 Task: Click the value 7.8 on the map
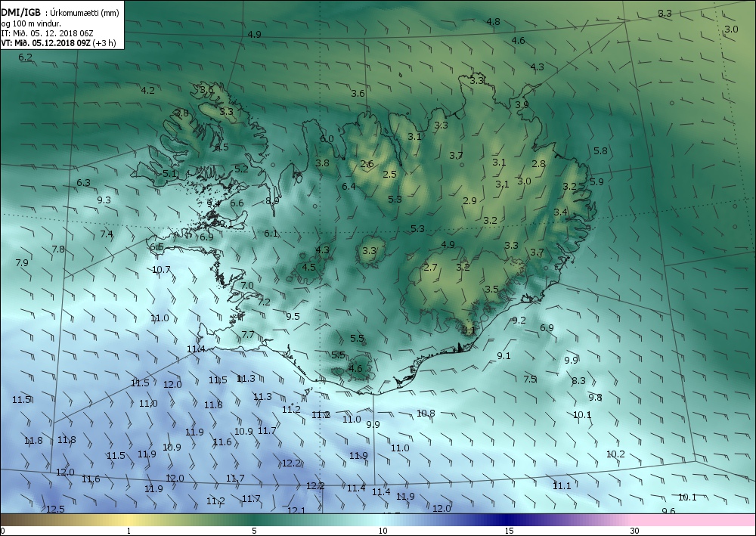coord(58,249)
